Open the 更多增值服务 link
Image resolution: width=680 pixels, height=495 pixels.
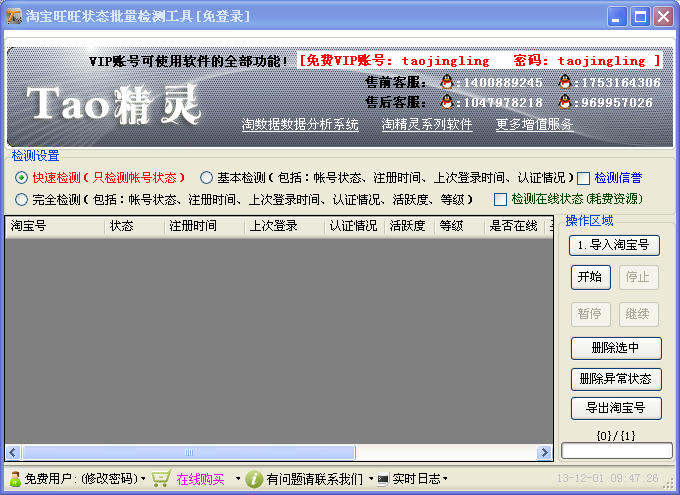pos(535,125)
